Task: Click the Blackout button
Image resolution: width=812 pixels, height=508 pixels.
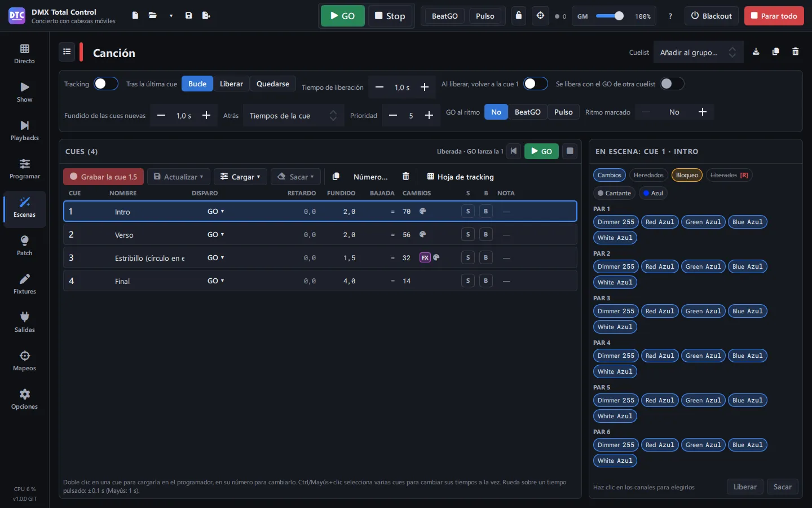Action: (712, 16)
